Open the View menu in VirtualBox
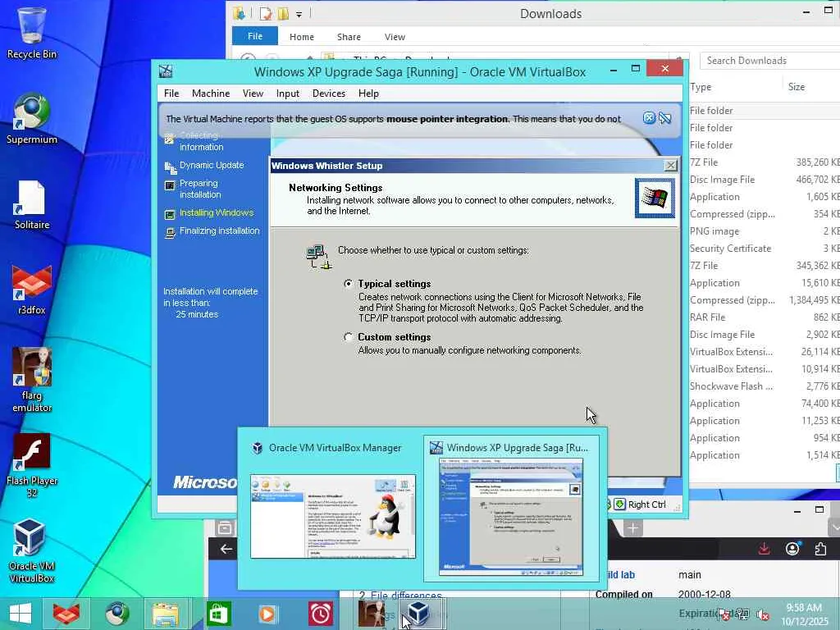840x630 pixels. tap(253, 94)
